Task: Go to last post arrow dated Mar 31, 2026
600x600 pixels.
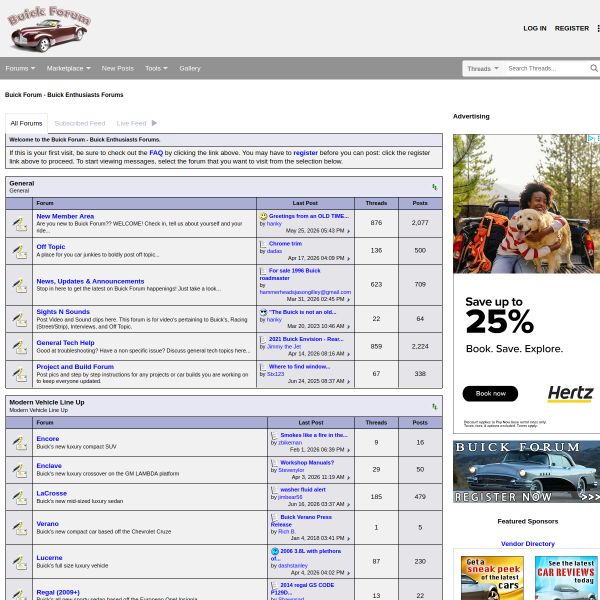Action: point(349,300)
